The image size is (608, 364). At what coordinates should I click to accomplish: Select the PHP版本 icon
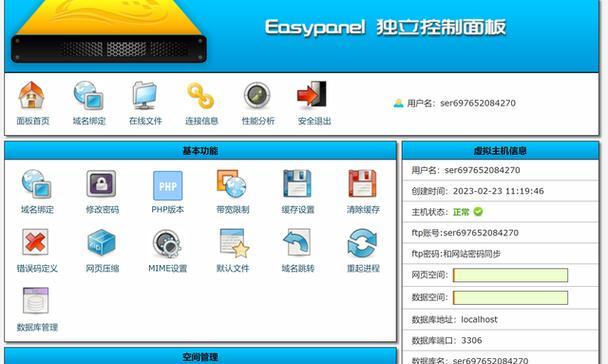click(x=168, y=185)
